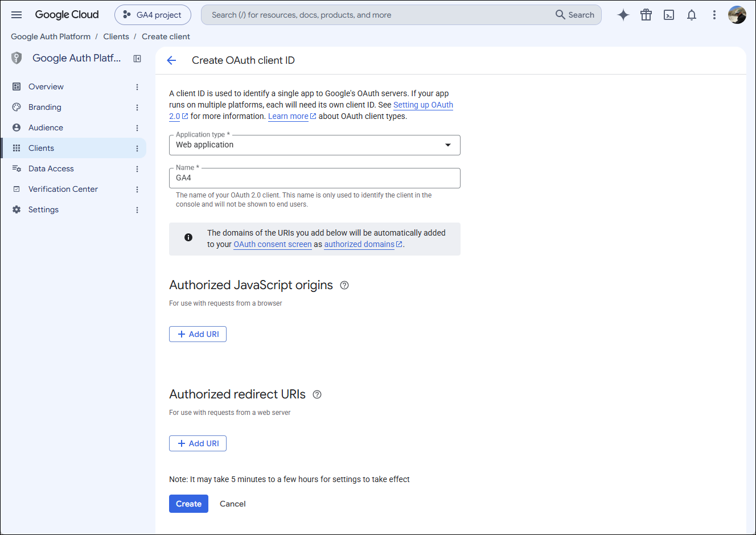Click the Google Cloud logo
This screenshot has width=756, height=535.
click(x=67, y=15)
